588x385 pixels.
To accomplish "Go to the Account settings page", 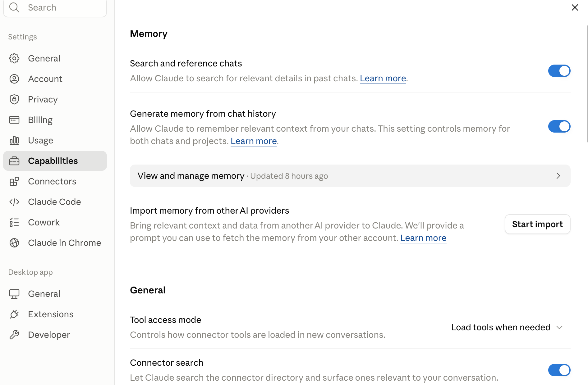I will tap(55, 79).
